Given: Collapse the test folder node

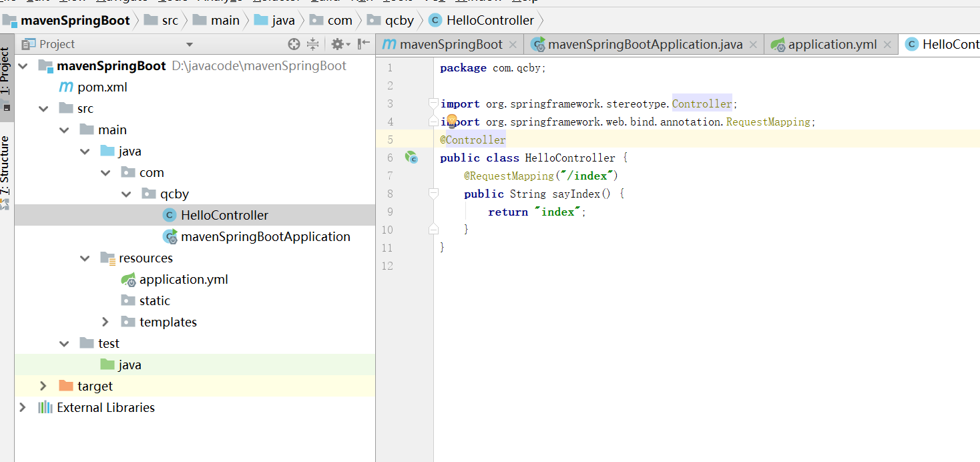Looking at the screenshot, I should point(64,344).
